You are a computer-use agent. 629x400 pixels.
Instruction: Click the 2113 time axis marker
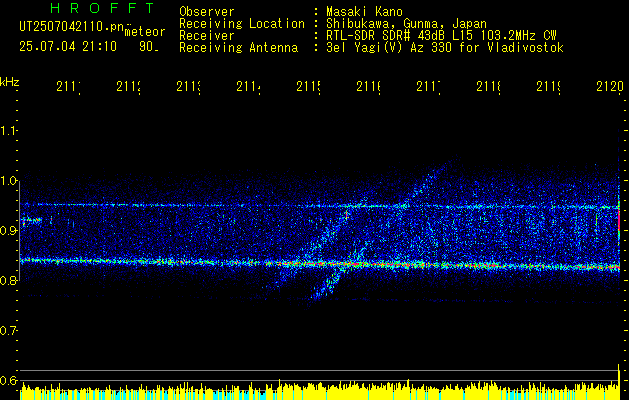click(x=189, y=87)
